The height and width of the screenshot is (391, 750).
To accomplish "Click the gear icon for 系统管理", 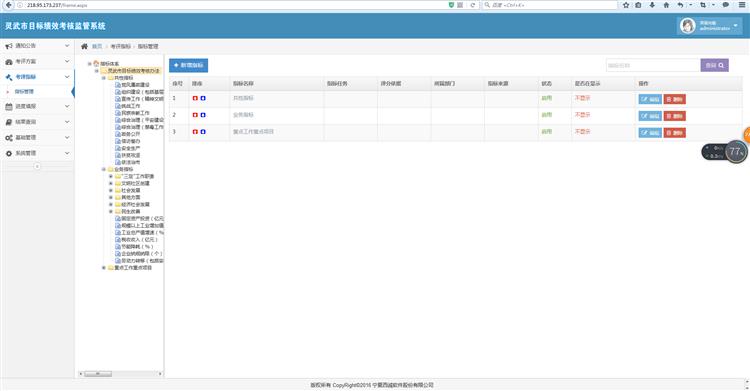I will point(9,154).
